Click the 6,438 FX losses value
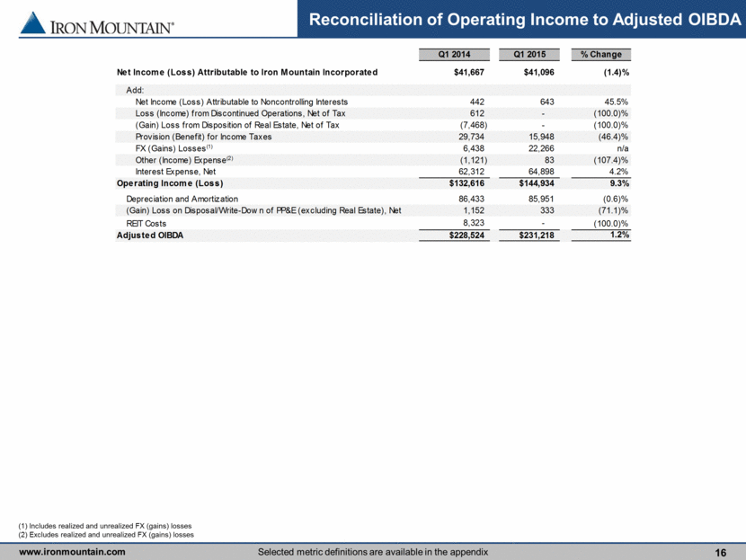Viewport: 746px width, 560px height. (474, 148)
